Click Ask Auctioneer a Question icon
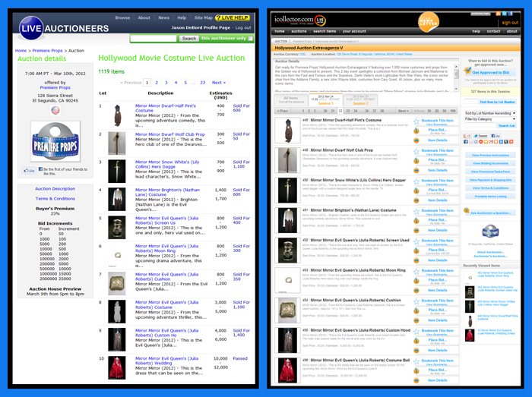This screenshot has width=532, height=397. 467,211
